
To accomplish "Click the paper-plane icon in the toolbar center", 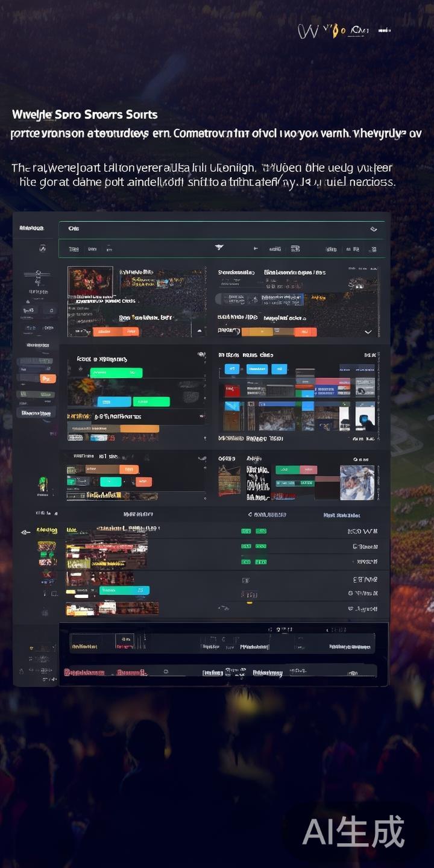I will pos(219,248).
